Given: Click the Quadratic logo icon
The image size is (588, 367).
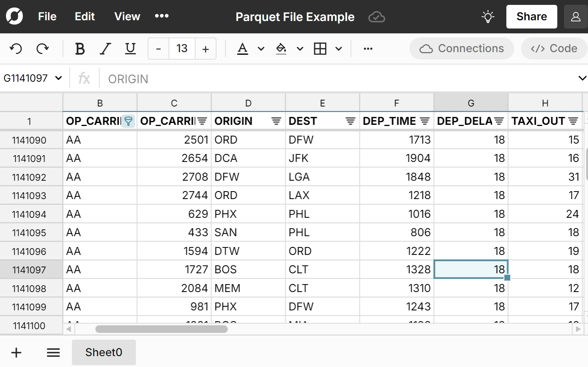Looking at the screenshot, I should (15, 16).
